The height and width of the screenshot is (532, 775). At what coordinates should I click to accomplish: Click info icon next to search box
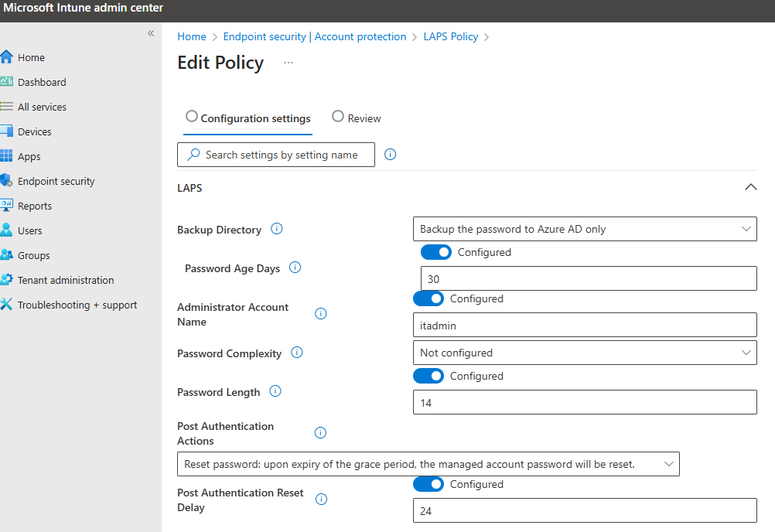(391, 155)
